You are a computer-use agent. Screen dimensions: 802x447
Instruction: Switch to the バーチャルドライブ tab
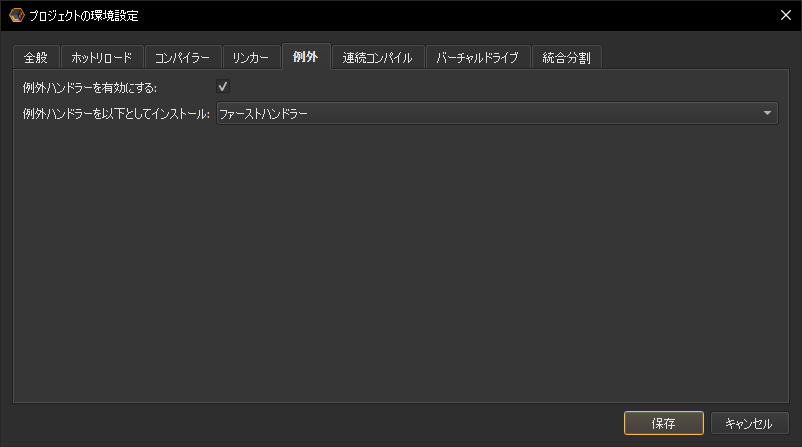point(477,57)
